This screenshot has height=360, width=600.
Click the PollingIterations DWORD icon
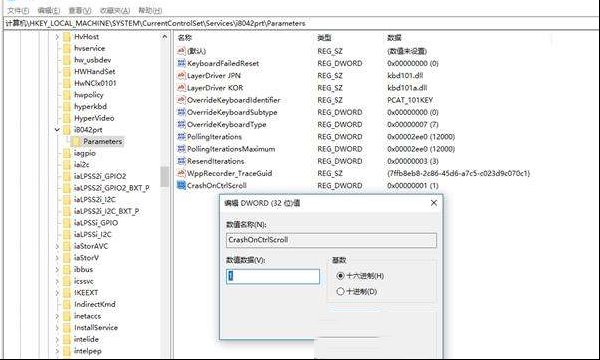coord(181,137)
